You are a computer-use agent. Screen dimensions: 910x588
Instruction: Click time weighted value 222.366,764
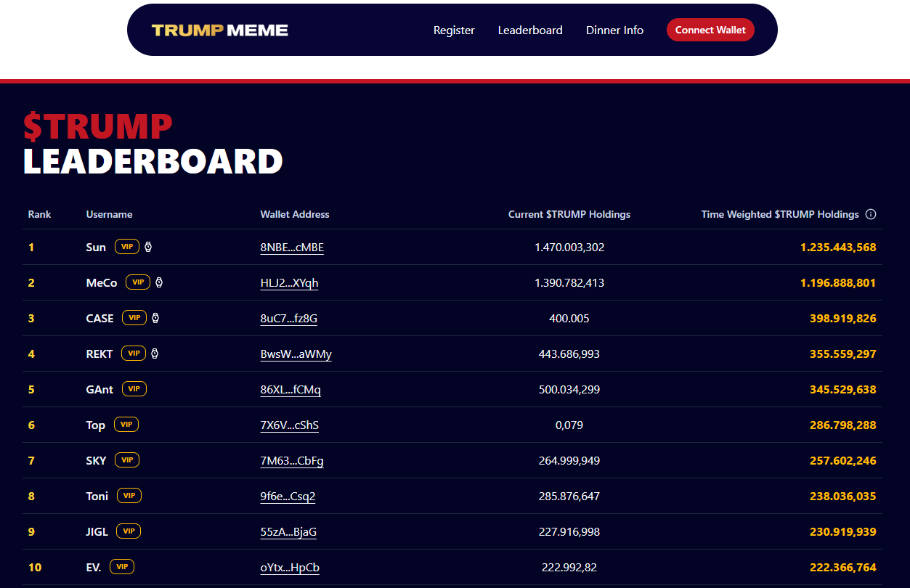[x=843, y=567]
